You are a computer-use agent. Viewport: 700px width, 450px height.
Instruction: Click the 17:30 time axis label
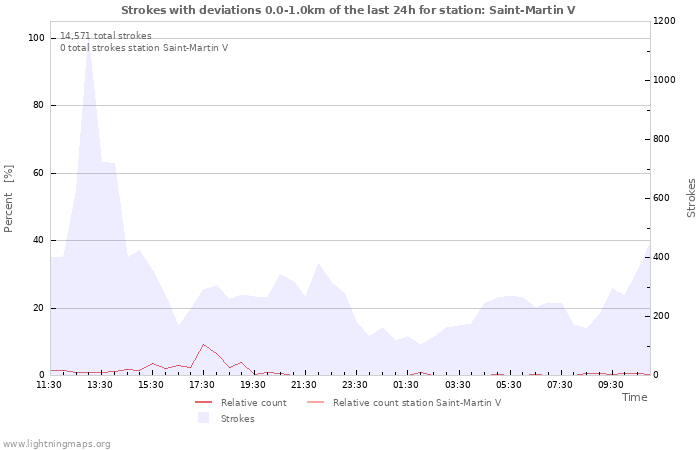[202, 385]
